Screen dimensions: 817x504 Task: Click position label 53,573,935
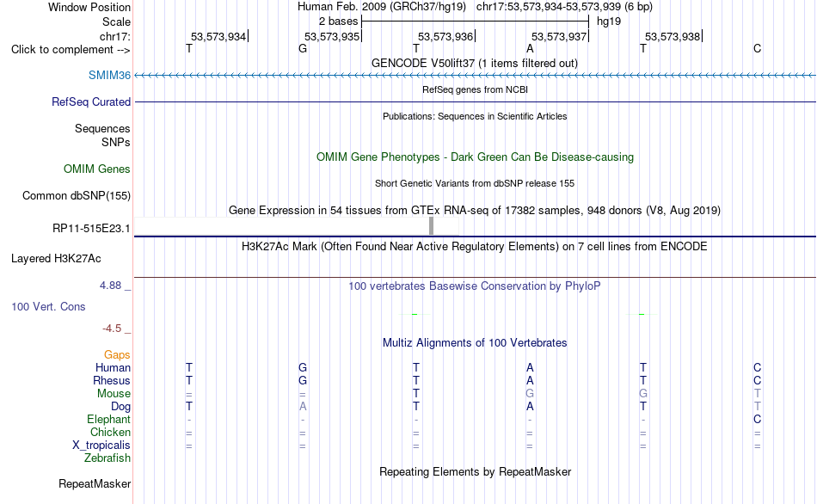tap(332, 36)
